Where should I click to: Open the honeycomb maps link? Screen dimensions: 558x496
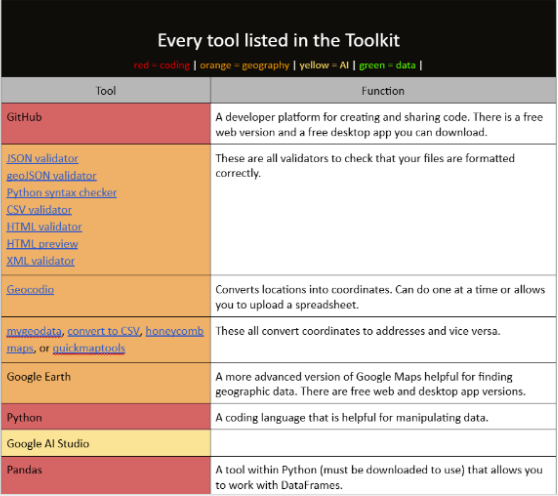pos(174,331)
